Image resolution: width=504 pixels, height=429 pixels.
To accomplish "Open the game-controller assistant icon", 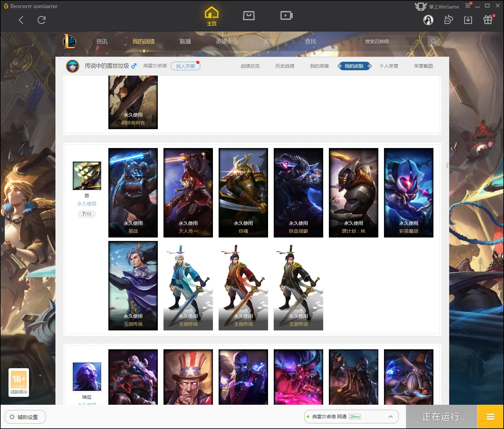I will point(448,20).
